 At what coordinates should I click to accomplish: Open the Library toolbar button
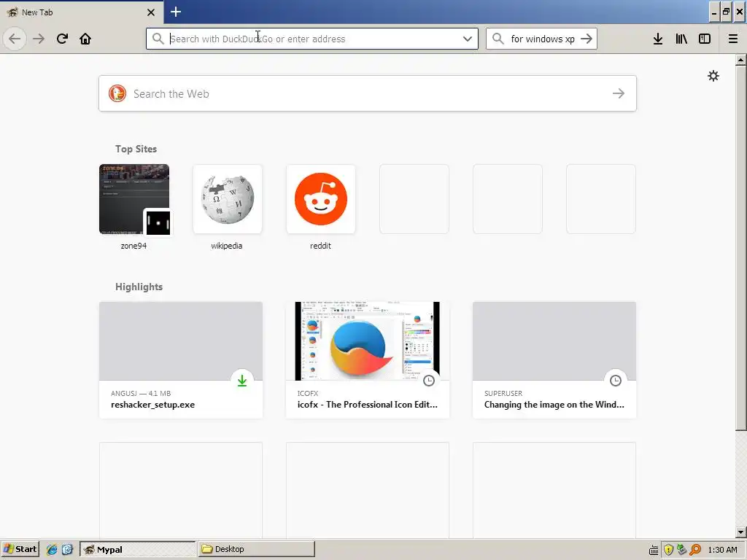click(x=681, y=39)
